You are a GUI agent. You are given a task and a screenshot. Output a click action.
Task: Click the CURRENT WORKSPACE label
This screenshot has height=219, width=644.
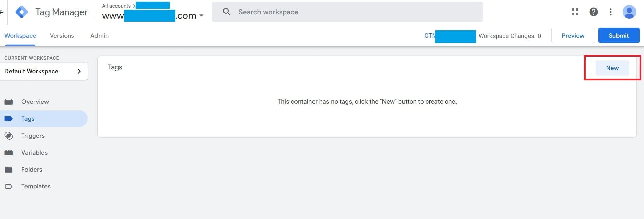(32, 58)
